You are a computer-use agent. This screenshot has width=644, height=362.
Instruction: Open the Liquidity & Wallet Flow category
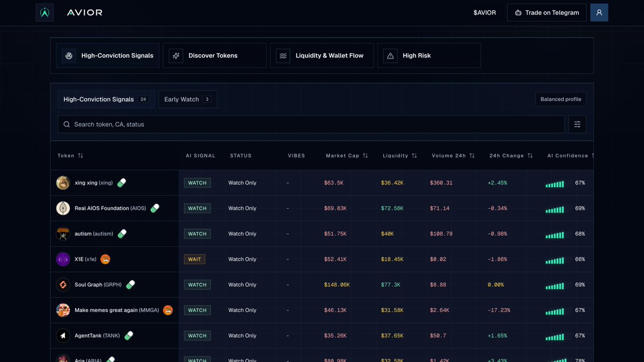click(x=322, y=56)
